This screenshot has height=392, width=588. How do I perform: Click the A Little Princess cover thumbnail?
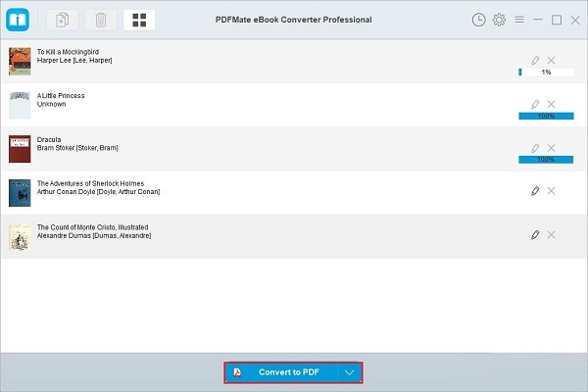pyautogui.click(x=20, y=105)
